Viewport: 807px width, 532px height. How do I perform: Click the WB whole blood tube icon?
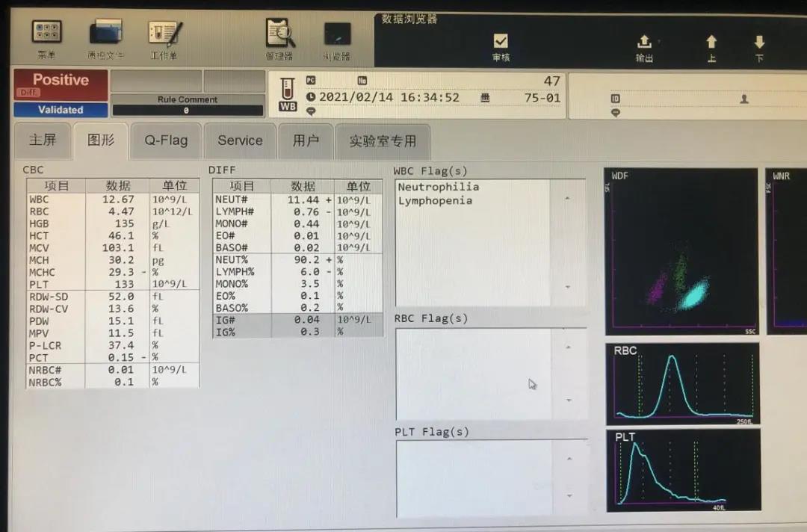[288, 94]
